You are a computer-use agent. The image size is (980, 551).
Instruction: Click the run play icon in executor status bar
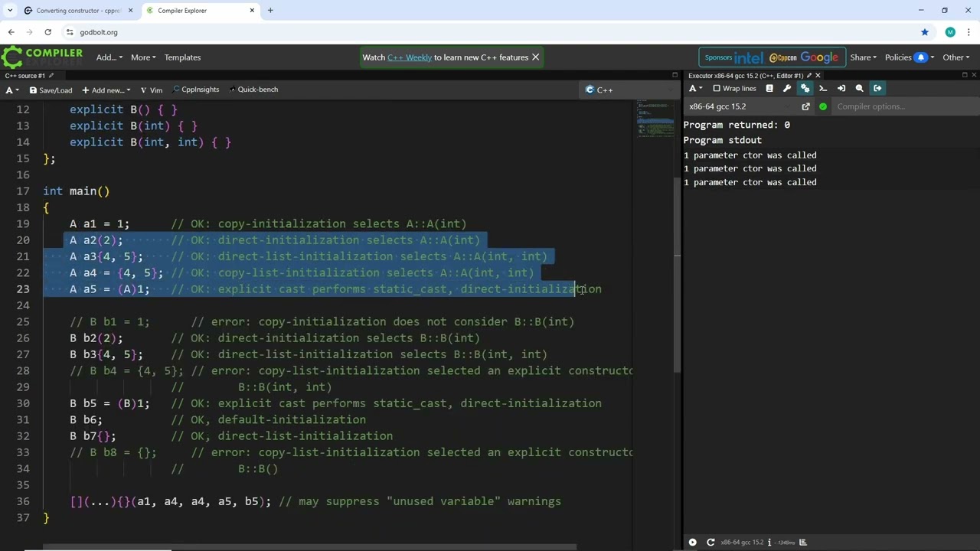click(x=692, y=543)
